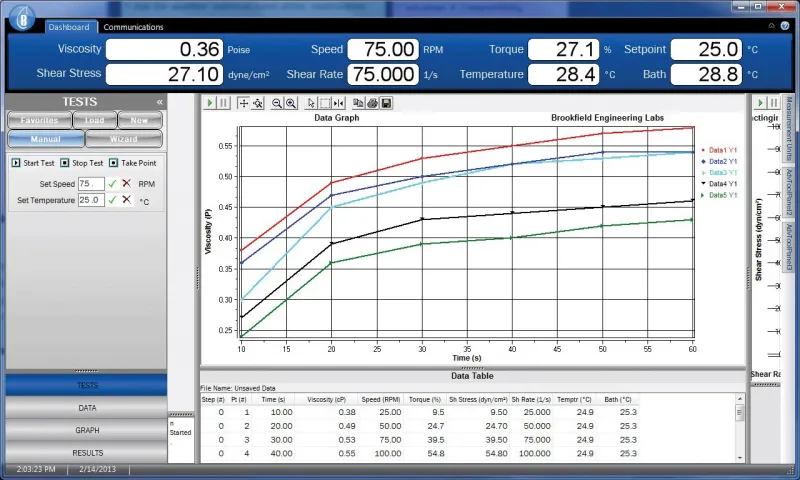This screenshot has width=800, height=480.
Task: Confirm Set Speed with the green checkmark
Action: pos(113,184)
